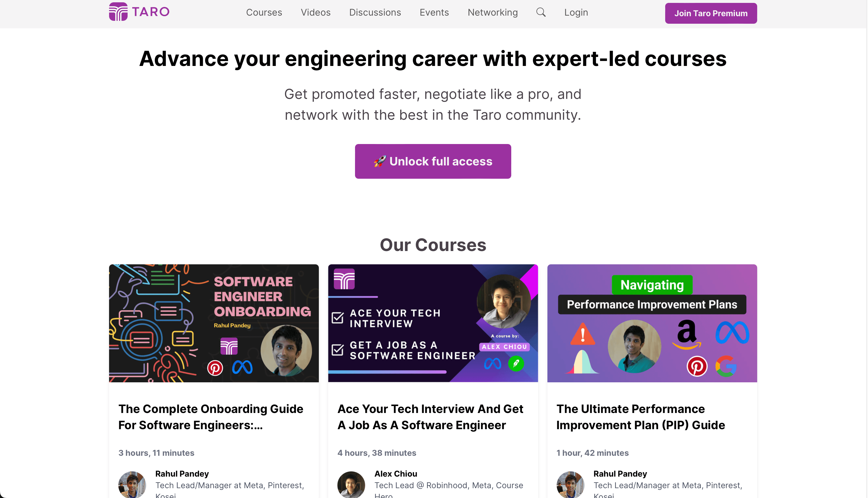
Task: Click the Taro logo in header
Action: (139, 12)
